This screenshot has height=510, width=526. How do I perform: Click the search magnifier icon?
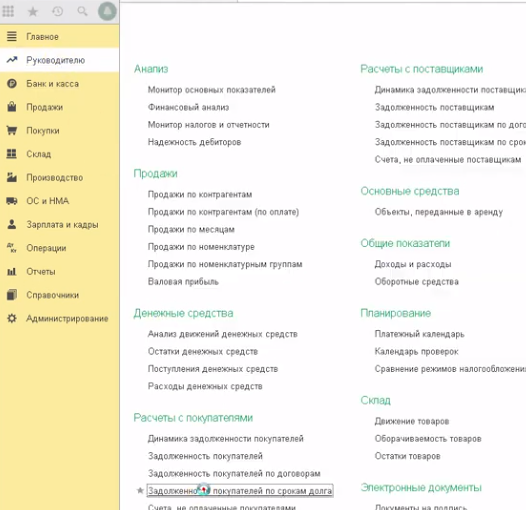point(82,11)
